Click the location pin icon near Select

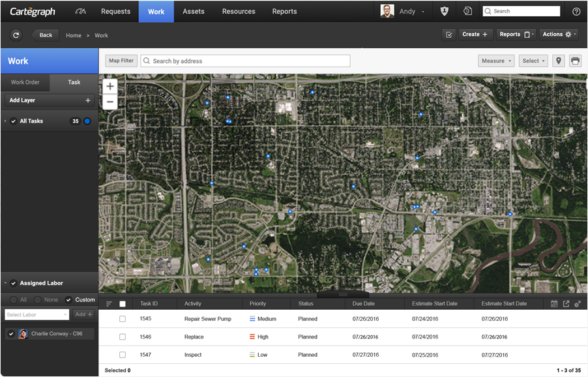(559, 61)
